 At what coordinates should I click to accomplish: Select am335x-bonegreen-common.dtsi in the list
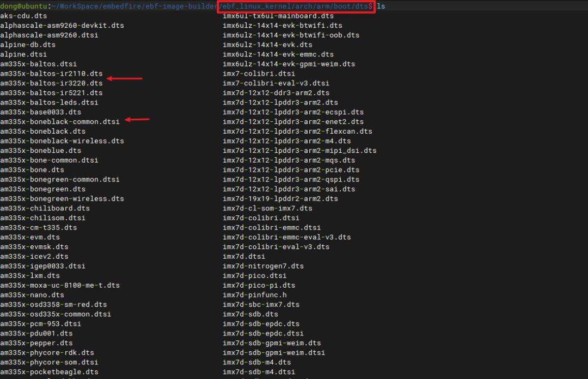click(x=60, y=179)
